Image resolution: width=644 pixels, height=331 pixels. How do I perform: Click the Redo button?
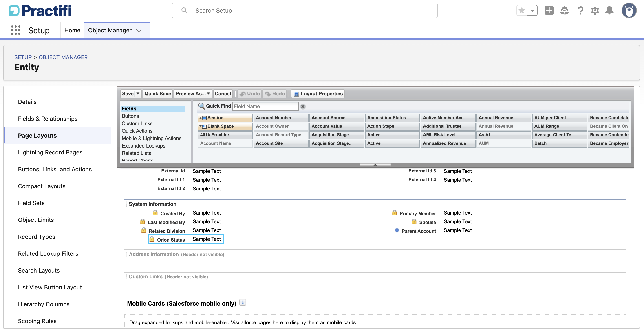click(x=275, y=94)
